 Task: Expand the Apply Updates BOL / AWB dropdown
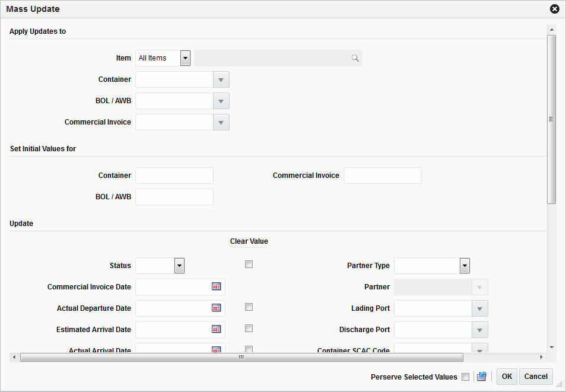pos(221,101)
